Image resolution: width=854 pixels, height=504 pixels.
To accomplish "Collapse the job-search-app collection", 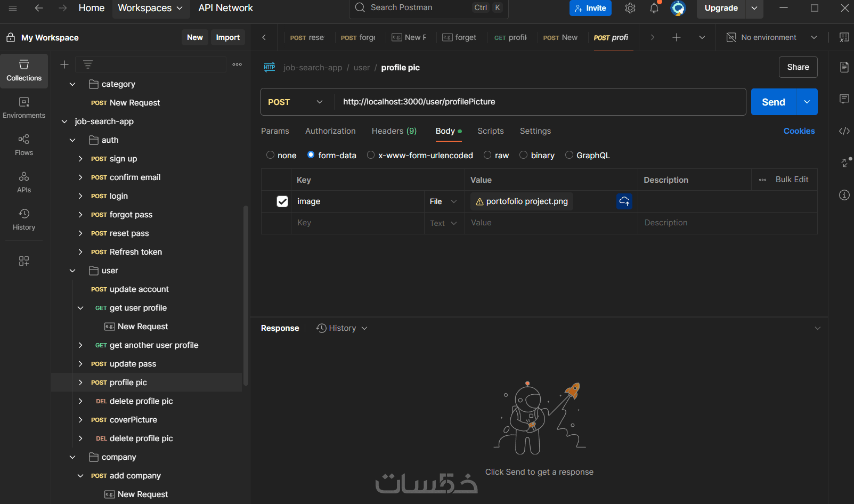I will (x=64, y=121).
